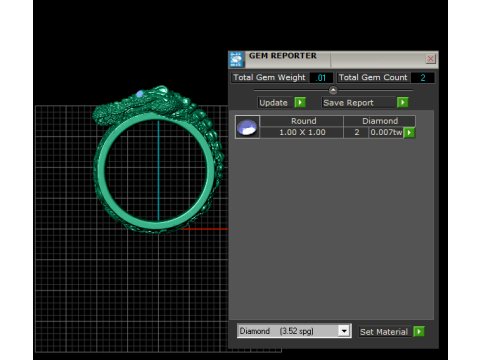Click the collapse arrow under the totals
Viewport: 480px width, 360px height.
coord(333,90)
